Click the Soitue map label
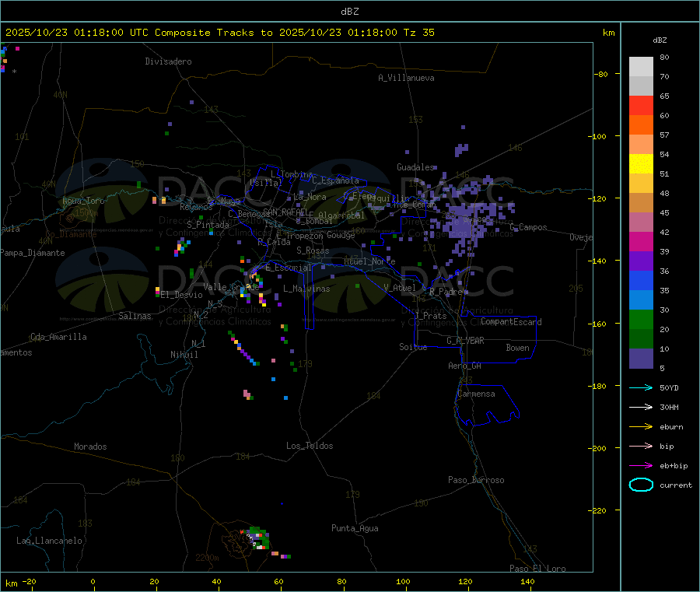Viewport: 700px width, 592px height. tap(413, 347)
